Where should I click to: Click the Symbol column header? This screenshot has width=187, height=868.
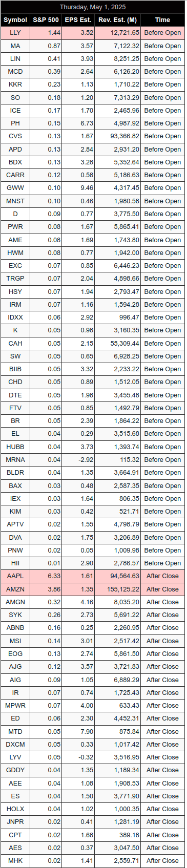(15, 20)
